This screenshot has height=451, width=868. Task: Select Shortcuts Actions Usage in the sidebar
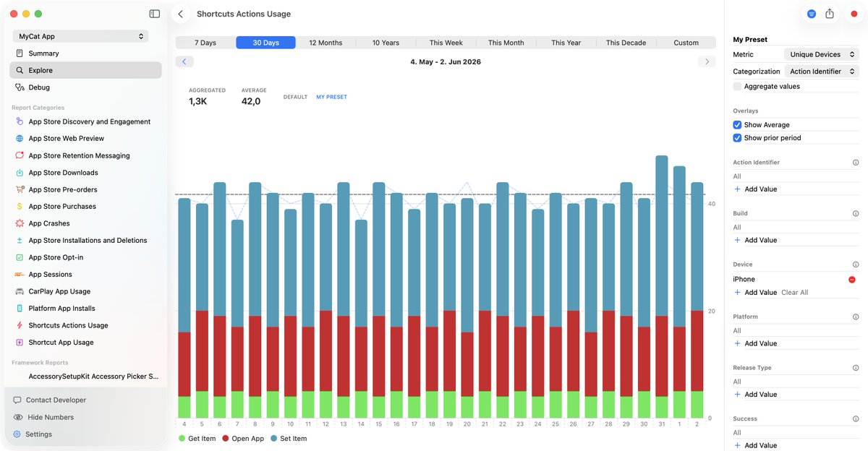85,325
